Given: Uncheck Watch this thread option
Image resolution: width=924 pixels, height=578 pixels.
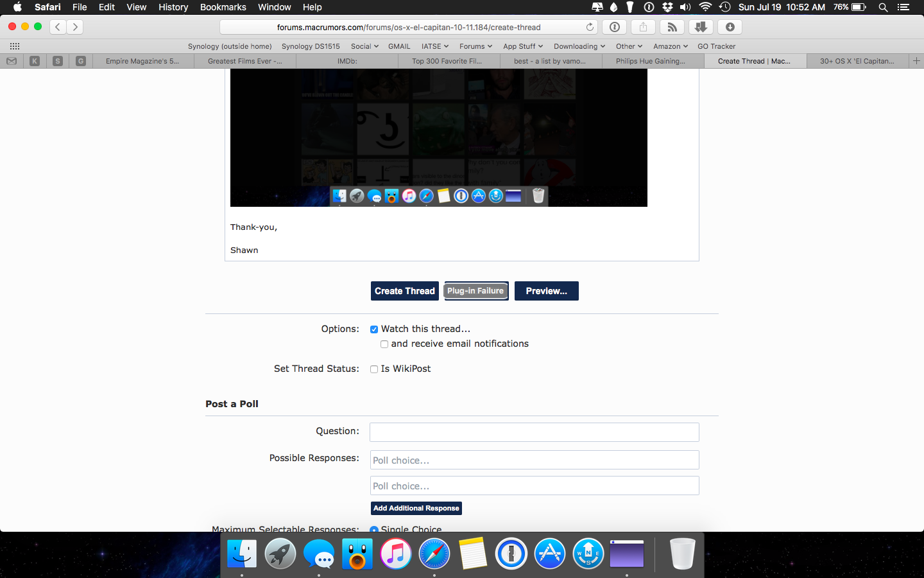Looking at the screenshot, I should click(x=374, y=329).
